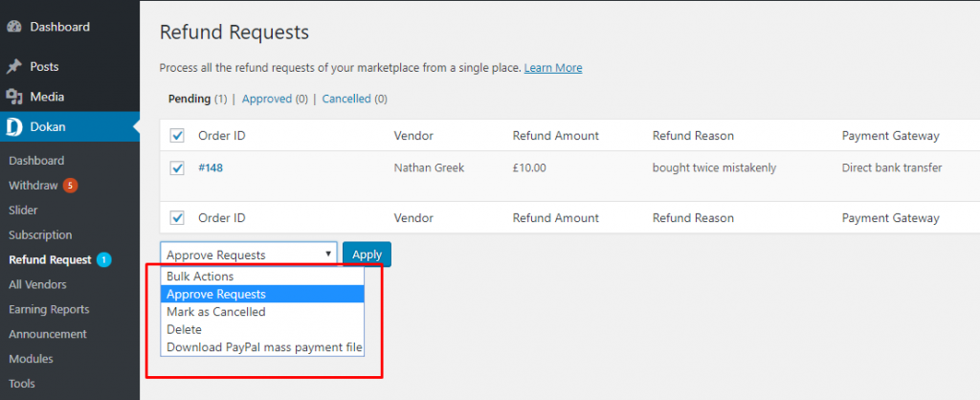Click the Apply button
This screenshot has width=980, height=400.
click(367, 255)
